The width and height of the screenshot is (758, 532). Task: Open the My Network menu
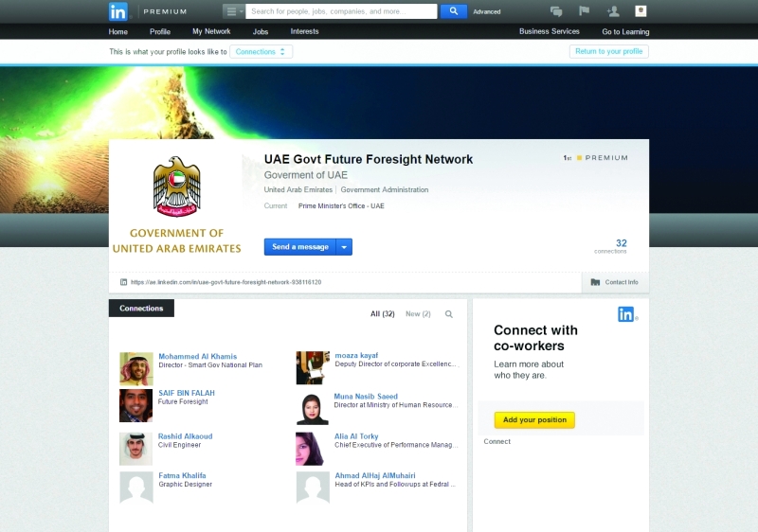211,31
